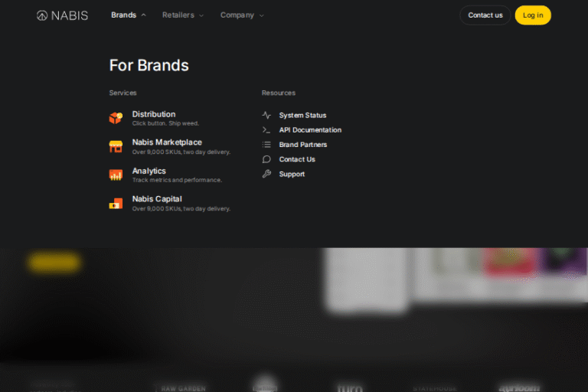
Task: Open the Nabis Capital money icon
Action: (116, 204)
